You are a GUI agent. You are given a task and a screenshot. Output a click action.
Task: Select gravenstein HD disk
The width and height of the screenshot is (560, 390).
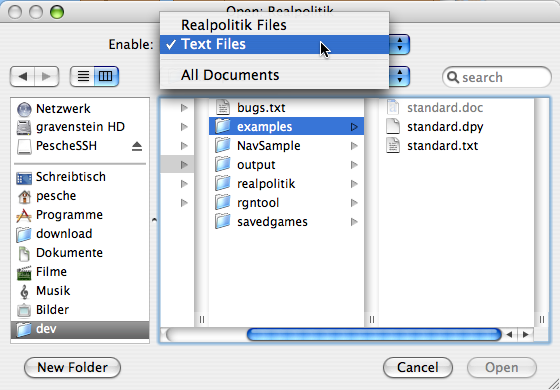(x=79, y=127)
